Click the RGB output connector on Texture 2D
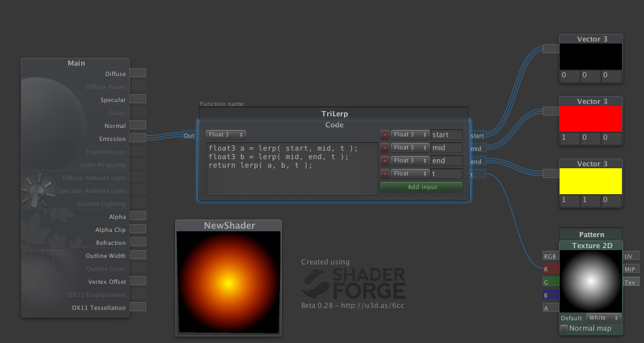Image resolution: width=644 pixels, height=343 pixels. coord(550,256)
